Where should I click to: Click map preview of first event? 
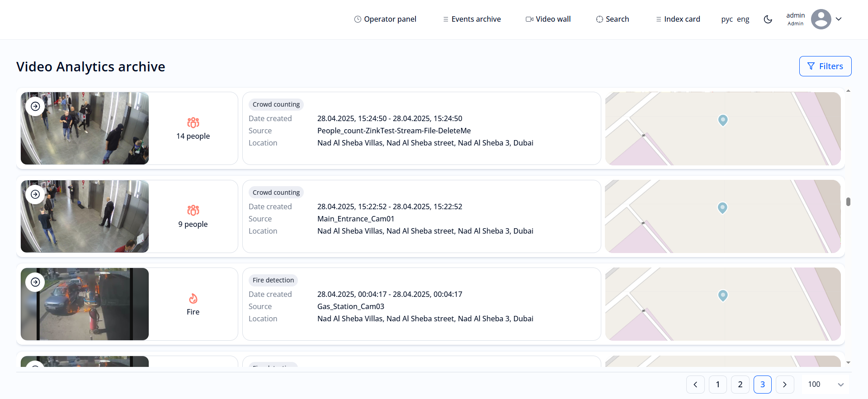point(723,129)
